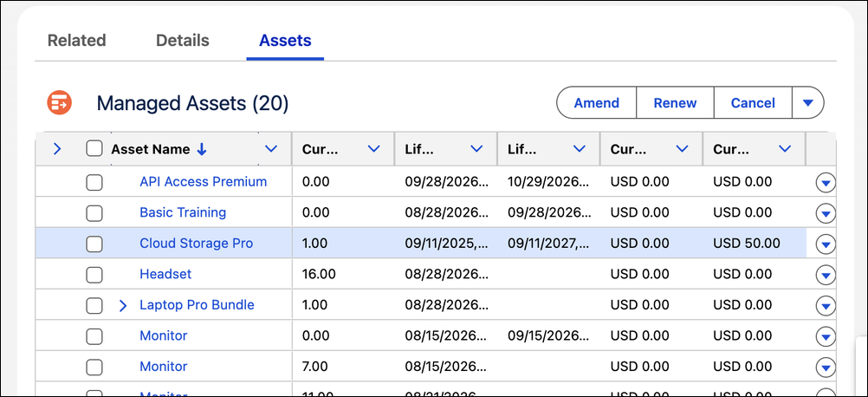
Task: Check the select-all checkbox in header
Action: [94, 148]
